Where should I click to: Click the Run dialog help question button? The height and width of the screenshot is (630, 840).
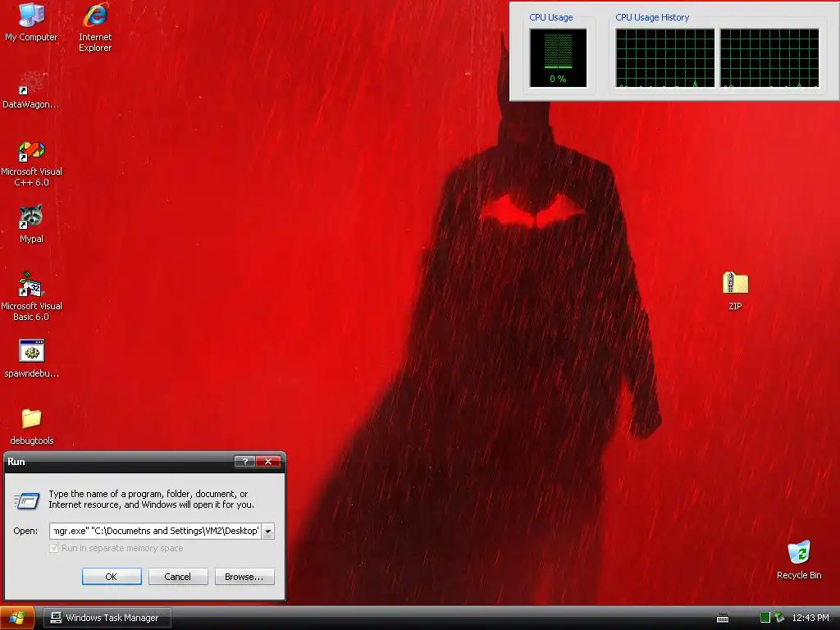(244, 461)
